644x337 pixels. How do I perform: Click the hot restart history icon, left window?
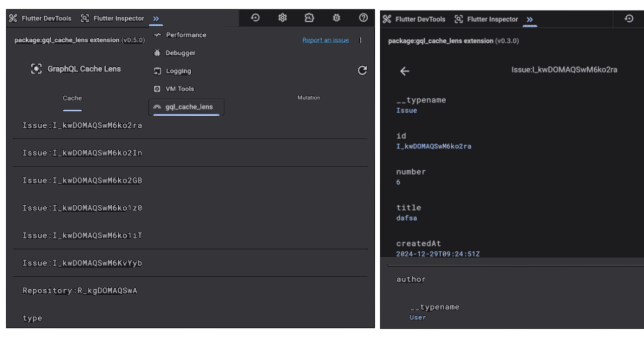(x=256, y=18)
